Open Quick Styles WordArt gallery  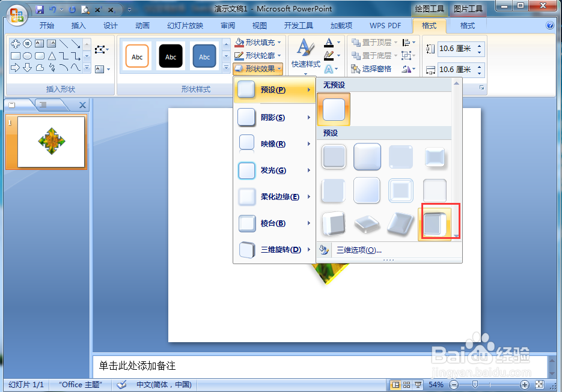pyautogui.click(x=305, y=56)
